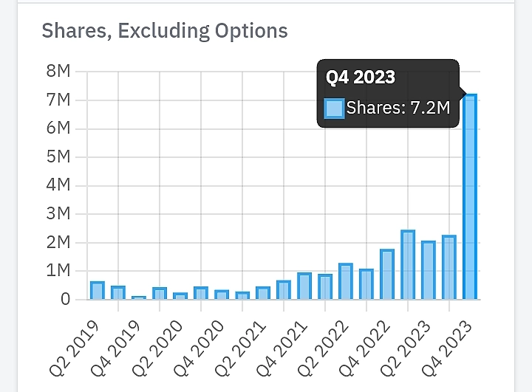
Task: Click the blue Shares swatch in tooltip
Action: (335, 109)
